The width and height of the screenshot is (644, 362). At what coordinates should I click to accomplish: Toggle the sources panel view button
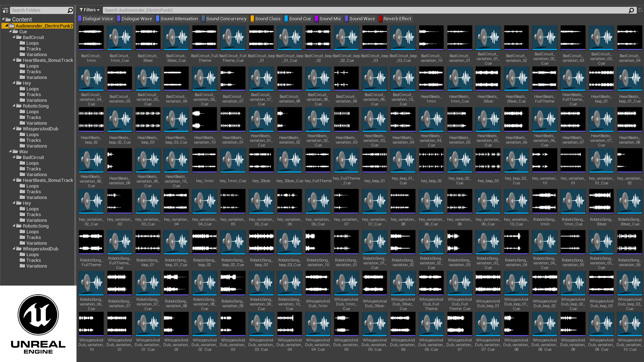click(x=5, y=10)
